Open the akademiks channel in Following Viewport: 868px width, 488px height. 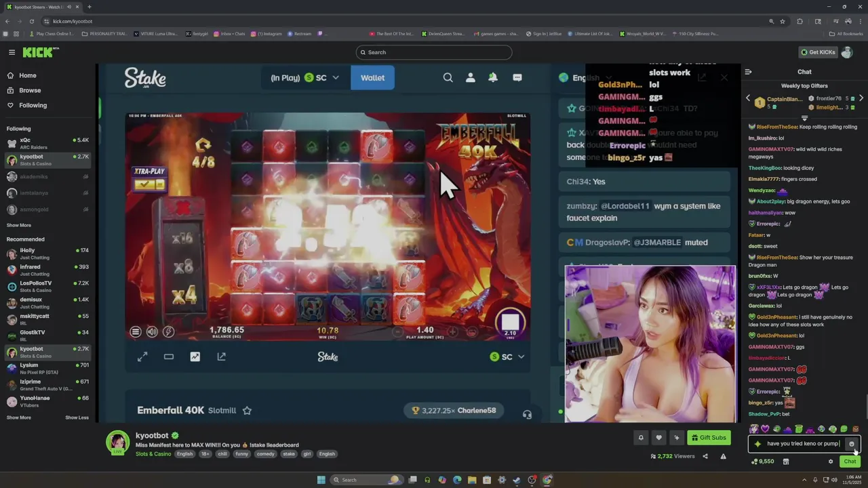(x=47, y=176)
